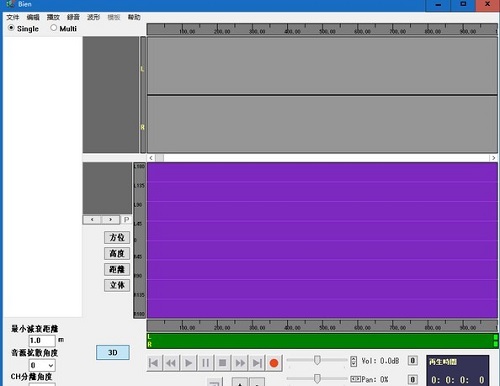The height and width of the screenshot is (386, 500).
Task: Click the Vol stepper arrows
Action: pyautogui.click(x=354, y=361)
